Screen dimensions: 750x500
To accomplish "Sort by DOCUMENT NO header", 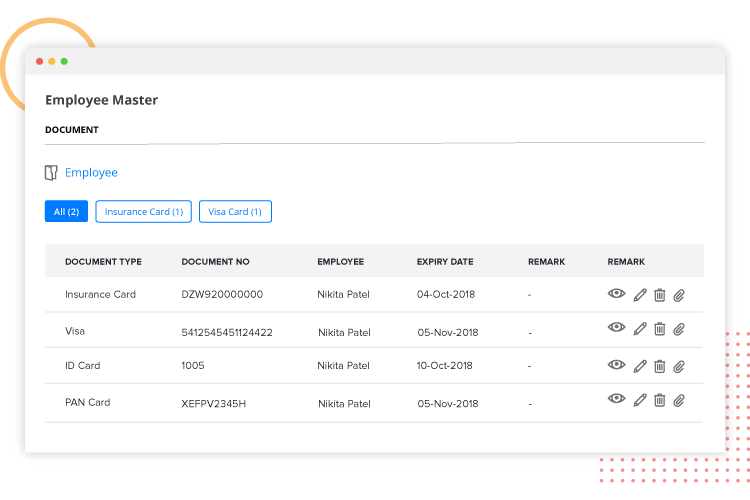I will (215, 262).
